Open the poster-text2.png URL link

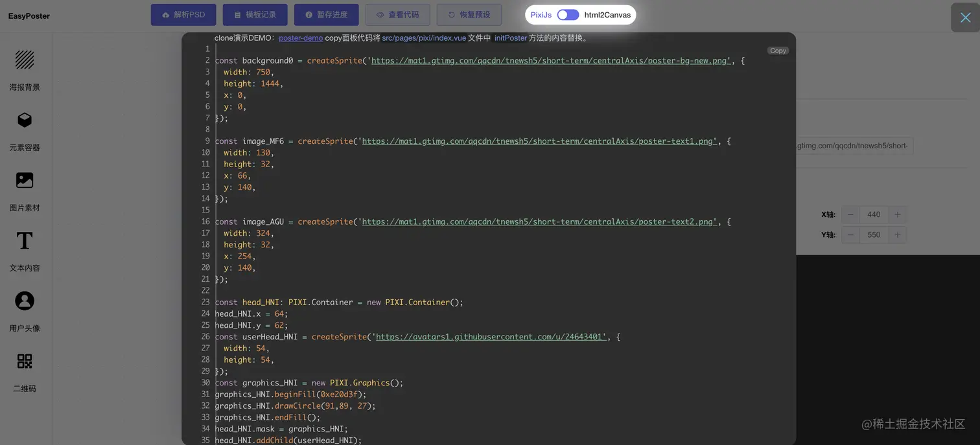click(539, 222)
